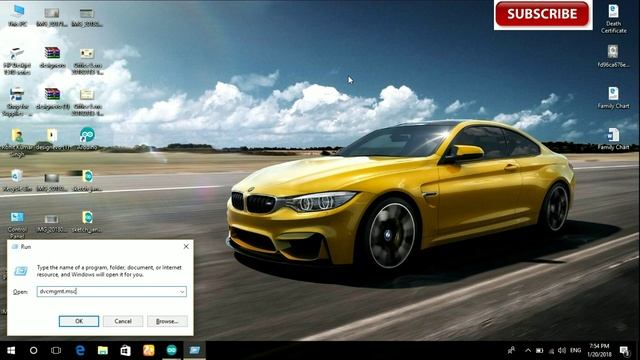Screen dimensions: 640x360
Task: Check the battery status icon
Action: point(540,350)
